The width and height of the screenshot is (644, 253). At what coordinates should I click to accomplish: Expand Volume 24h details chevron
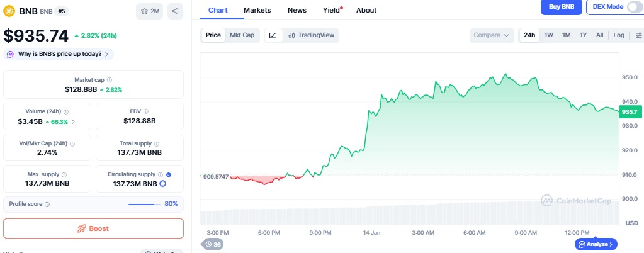click(74, 121)
